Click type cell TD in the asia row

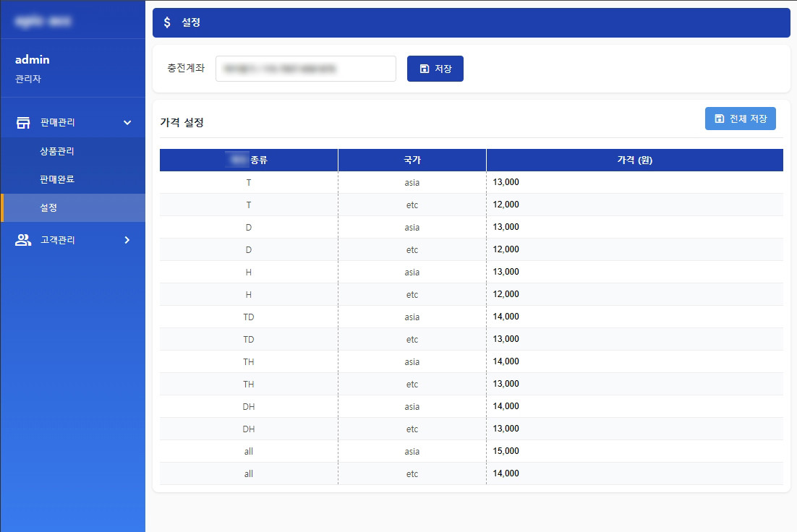coord(249,317)
